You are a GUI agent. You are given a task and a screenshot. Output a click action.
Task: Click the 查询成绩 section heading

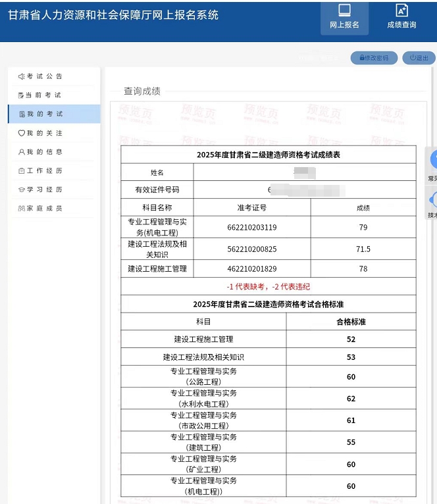point(142,91)
